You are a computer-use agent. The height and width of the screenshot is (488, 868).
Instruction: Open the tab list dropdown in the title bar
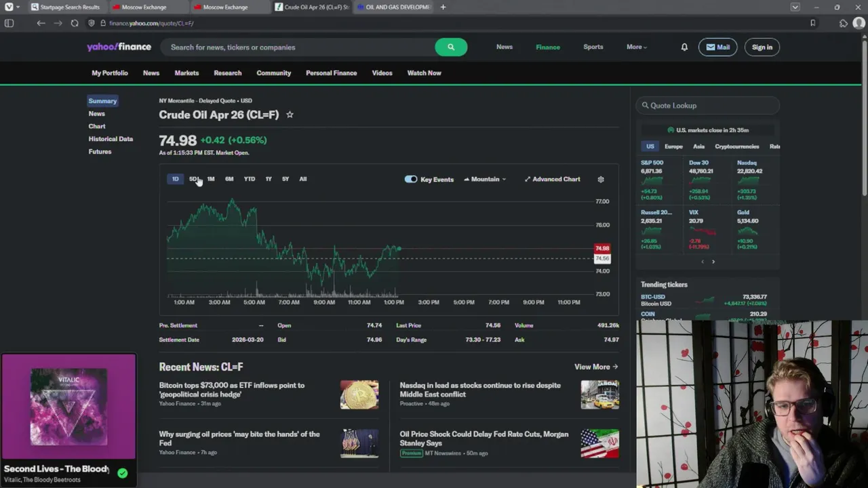795,7
